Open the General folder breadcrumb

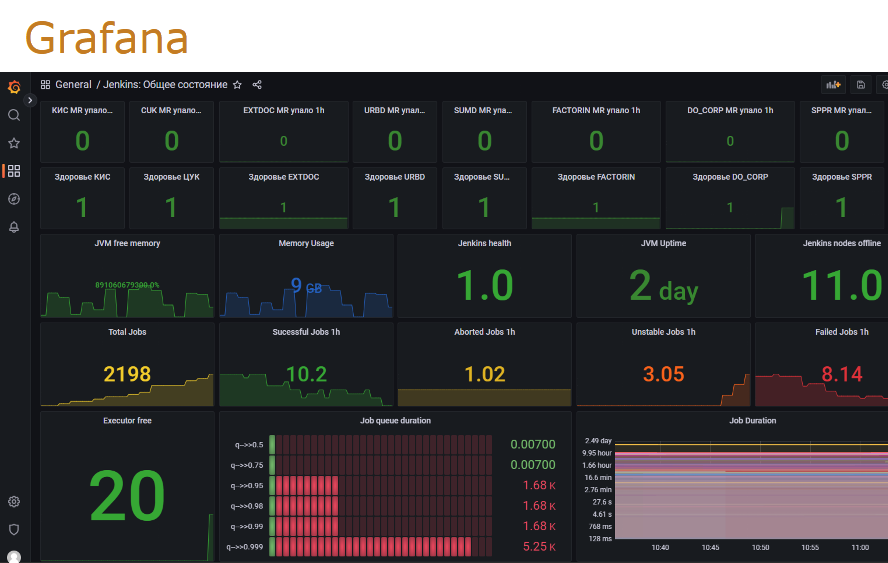[x=73, y=84]
